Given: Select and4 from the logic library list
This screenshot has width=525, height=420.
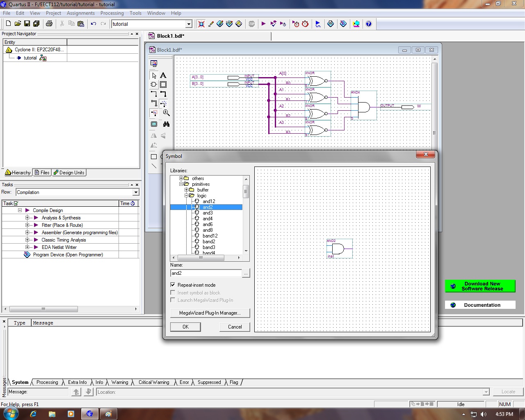Looking at the screenshot, I should [x=207, y=219].
